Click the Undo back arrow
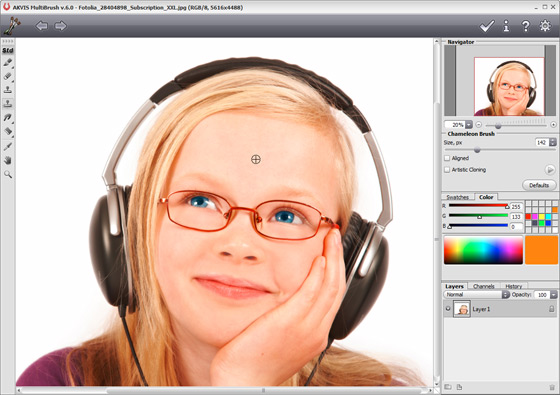The height and width of the screenshot is (395, 560). point(42,26)
